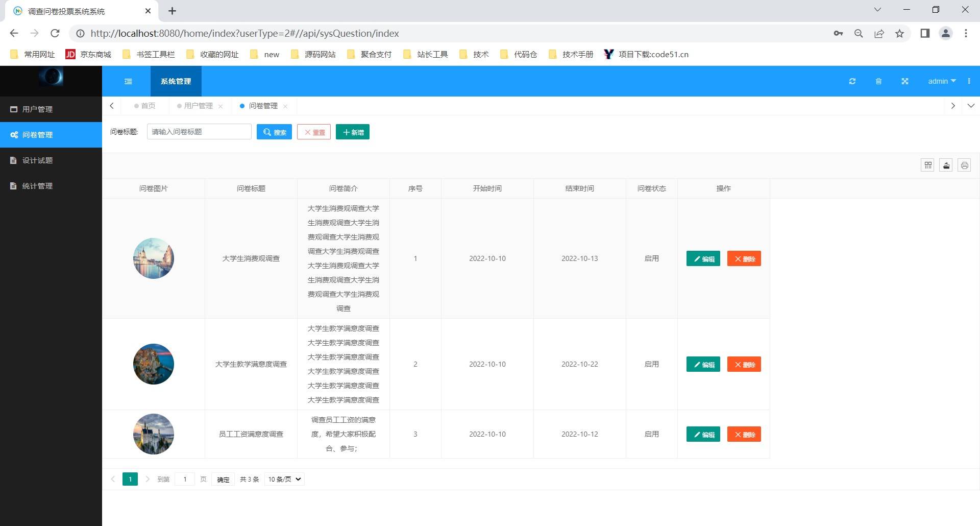Click the 问卷标题 column header
Image resolution: width=980 pixels, height=526 pixels.
[251, 188]
